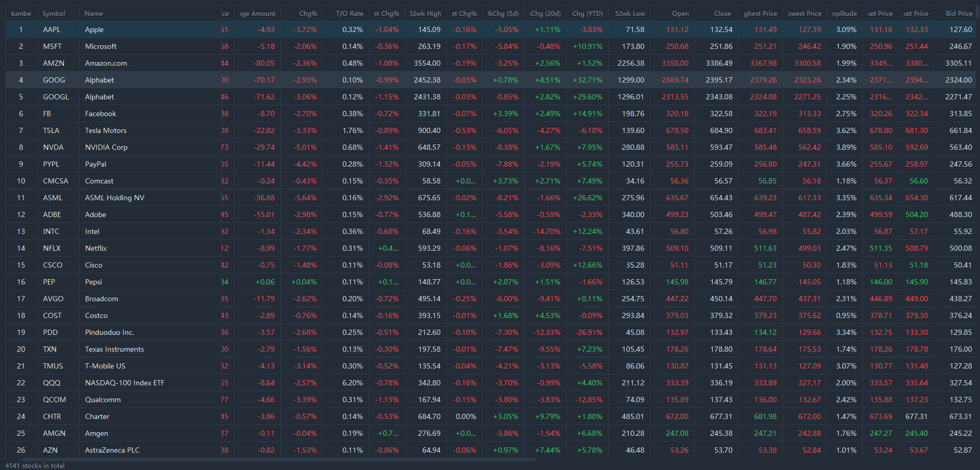Click Alphabet GOOG YTD change +32.71%
Screen dimensions: 980x470
587,80
